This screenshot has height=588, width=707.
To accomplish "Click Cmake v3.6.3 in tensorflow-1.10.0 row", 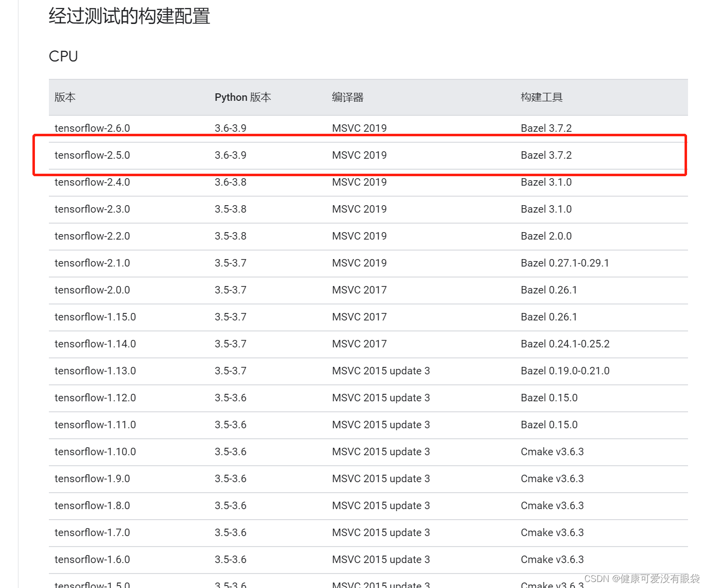I will point(552,452).
